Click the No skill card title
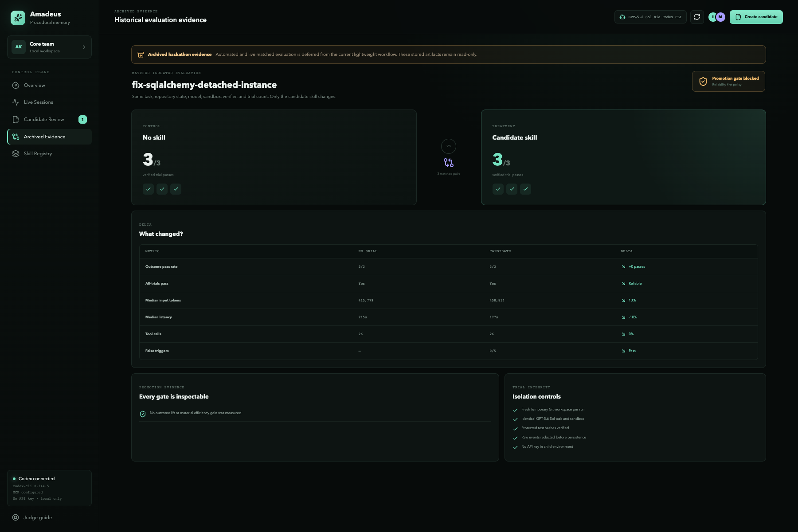Screen dimensions: 798x532 [154, 137]
